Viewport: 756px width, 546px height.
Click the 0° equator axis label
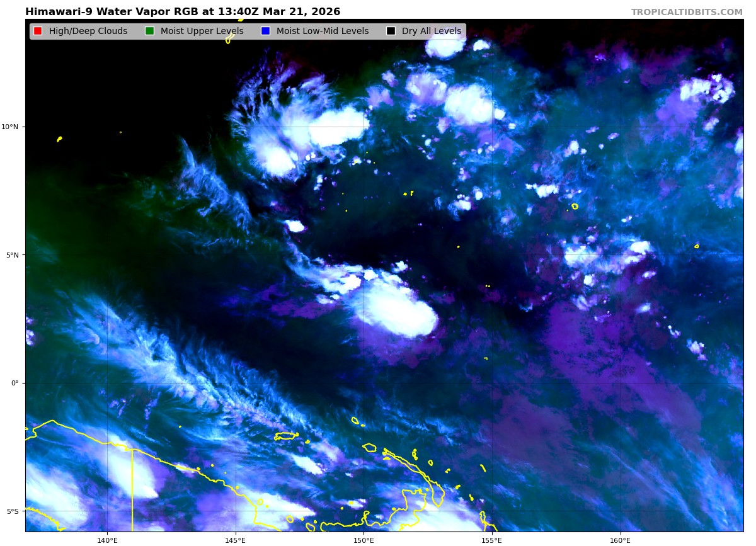(15, 383)
